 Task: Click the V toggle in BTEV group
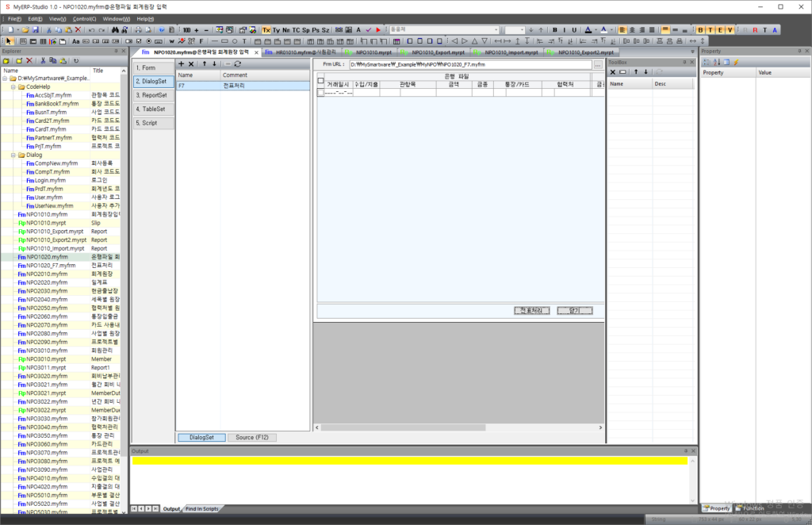point(730,30)
